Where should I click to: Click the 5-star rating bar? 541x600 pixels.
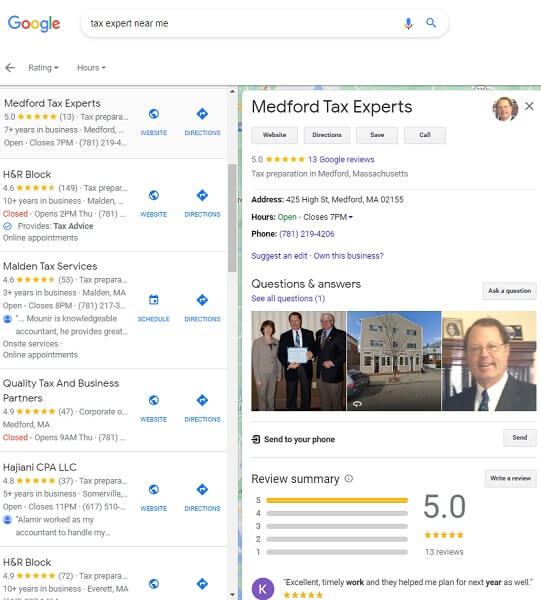(337, 500)
